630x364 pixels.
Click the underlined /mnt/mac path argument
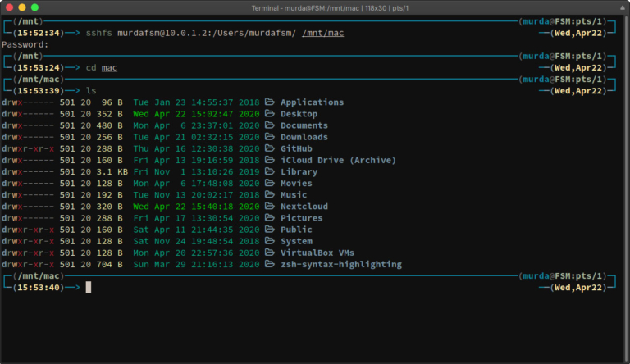pyautogui.click(x=323, y=33)
